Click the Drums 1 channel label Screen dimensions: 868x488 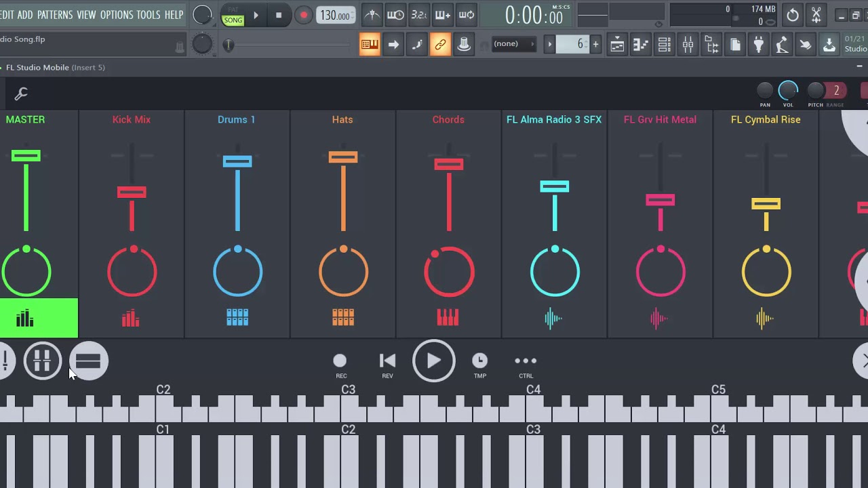coord(237,119)
